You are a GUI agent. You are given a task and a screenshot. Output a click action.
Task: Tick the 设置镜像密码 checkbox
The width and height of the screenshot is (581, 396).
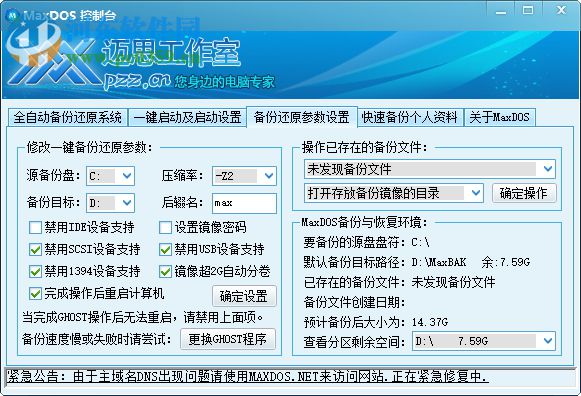[165, 227]
